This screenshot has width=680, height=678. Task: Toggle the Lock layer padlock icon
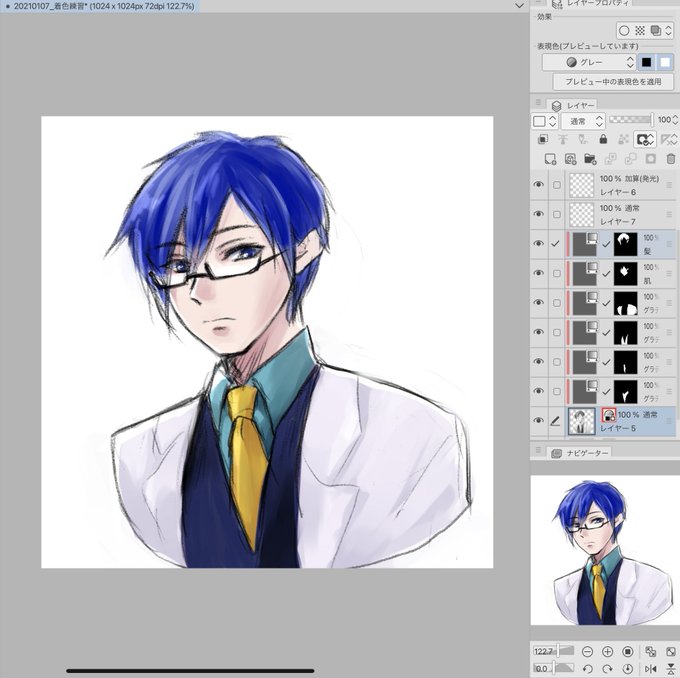[x=603, y=139]
